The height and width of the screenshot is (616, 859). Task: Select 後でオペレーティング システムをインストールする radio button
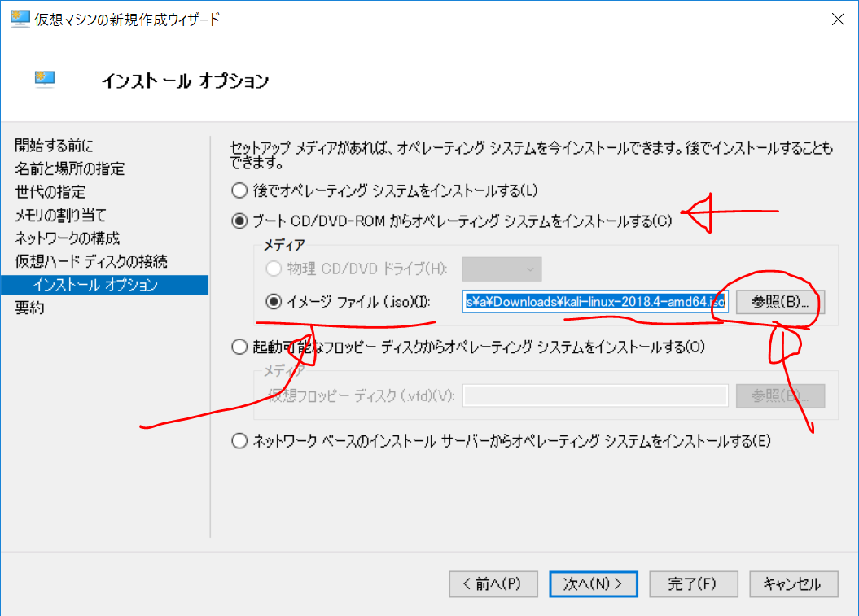(x=239, y=191)
